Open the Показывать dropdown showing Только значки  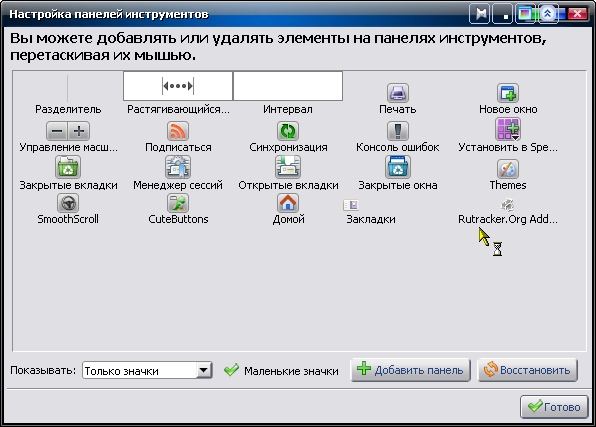[147, 370]
